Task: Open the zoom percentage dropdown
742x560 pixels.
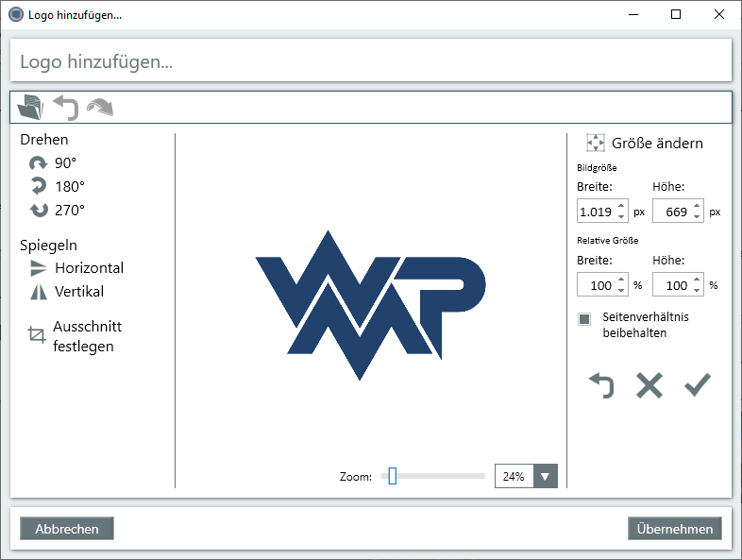Action: pos(546,477)
